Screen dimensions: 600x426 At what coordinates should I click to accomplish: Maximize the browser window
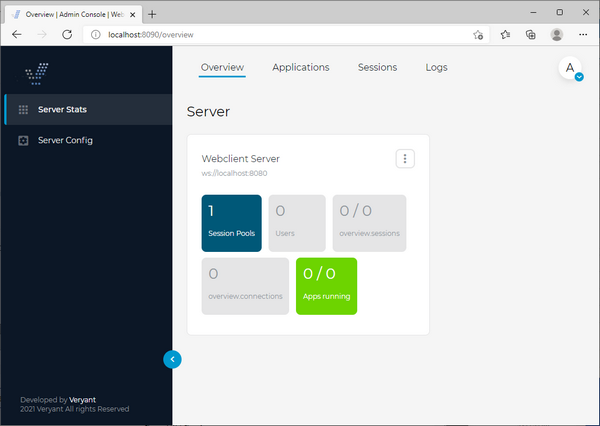[559, 12]
